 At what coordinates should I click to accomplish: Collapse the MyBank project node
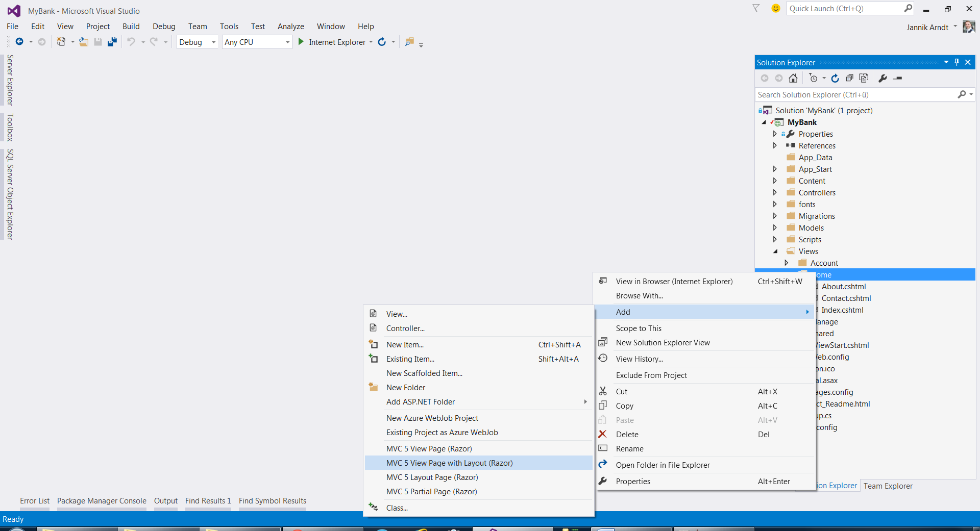764,122
